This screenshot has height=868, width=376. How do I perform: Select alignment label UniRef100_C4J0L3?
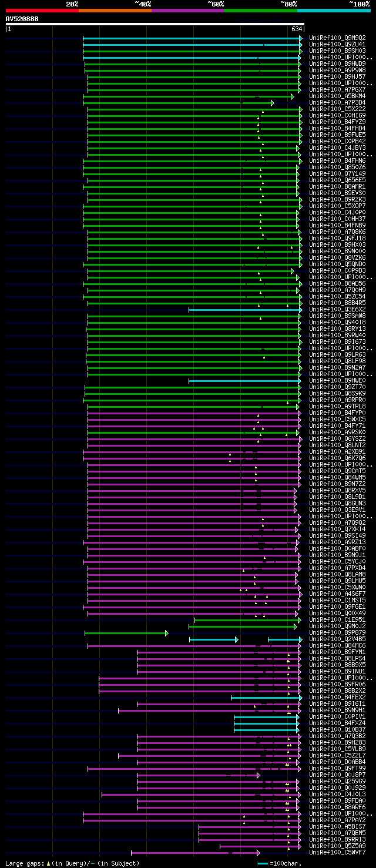(337, 795)
